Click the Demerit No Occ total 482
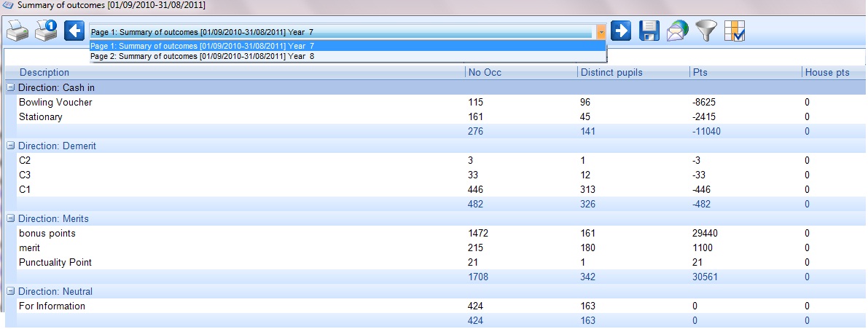 click(x=475, y=204)
